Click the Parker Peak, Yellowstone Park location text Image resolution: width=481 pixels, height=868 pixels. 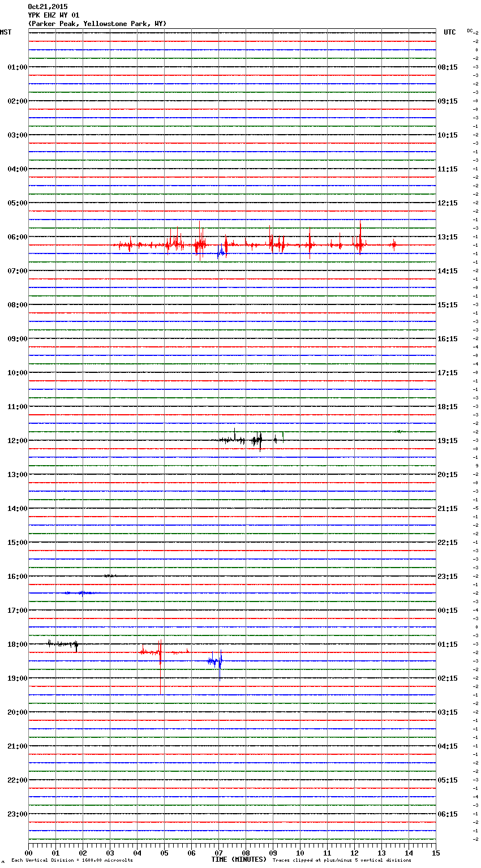(x=97, y=24)
